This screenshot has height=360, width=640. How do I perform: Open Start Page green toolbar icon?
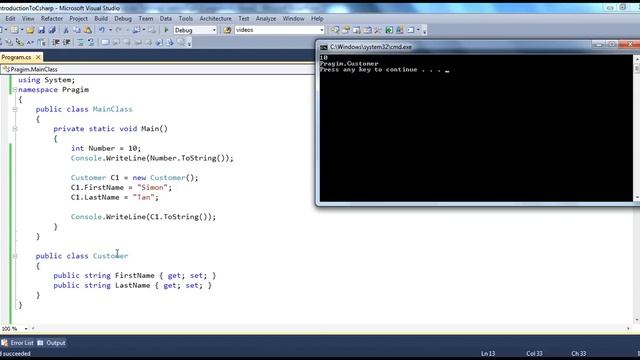point(389,30)
